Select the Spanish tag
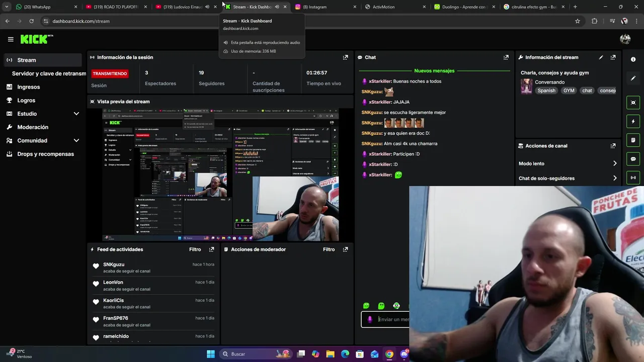Image resolution: width=644 pixels, height=362 pixels. pos(546,90)
